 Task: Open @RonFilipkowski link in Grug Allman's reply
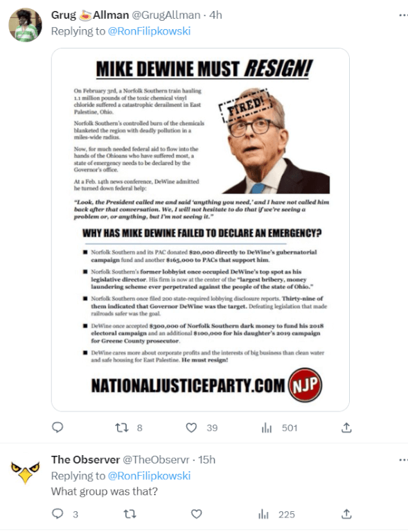point(149,31)
